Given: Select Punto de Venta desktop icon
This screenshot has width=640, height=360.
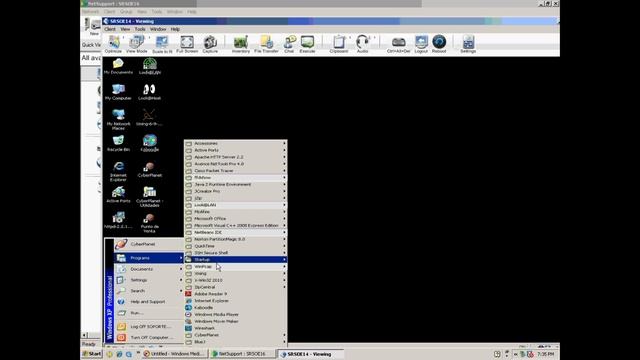Looking at the screenshot, I should tap(149, 223).
